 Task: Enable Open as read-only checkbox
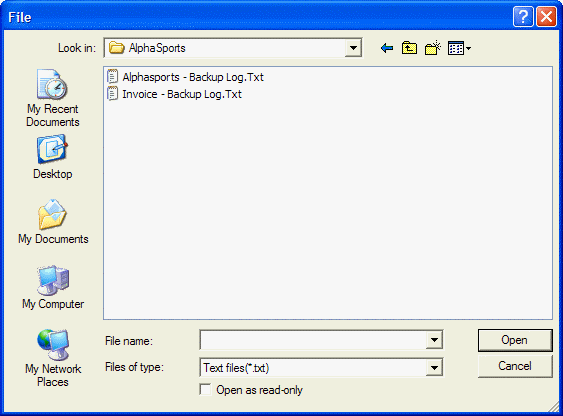click(x=205, y=390)
